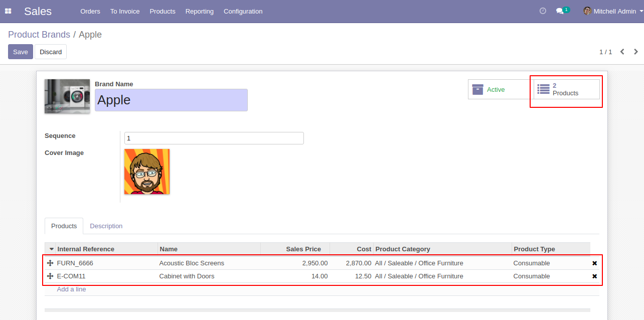Sort by the Sales Price column header

click(x=295, y=249)
